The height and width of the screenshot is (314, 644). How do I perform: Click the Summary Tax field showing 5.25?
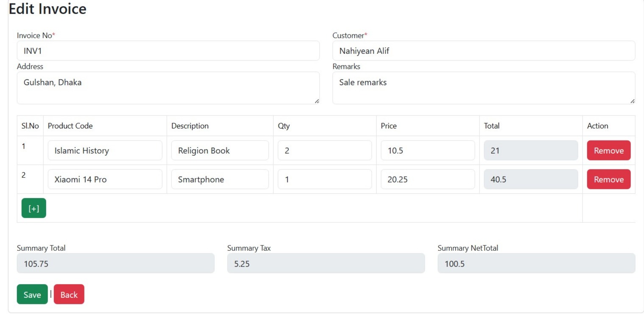(x=326, y=263)
